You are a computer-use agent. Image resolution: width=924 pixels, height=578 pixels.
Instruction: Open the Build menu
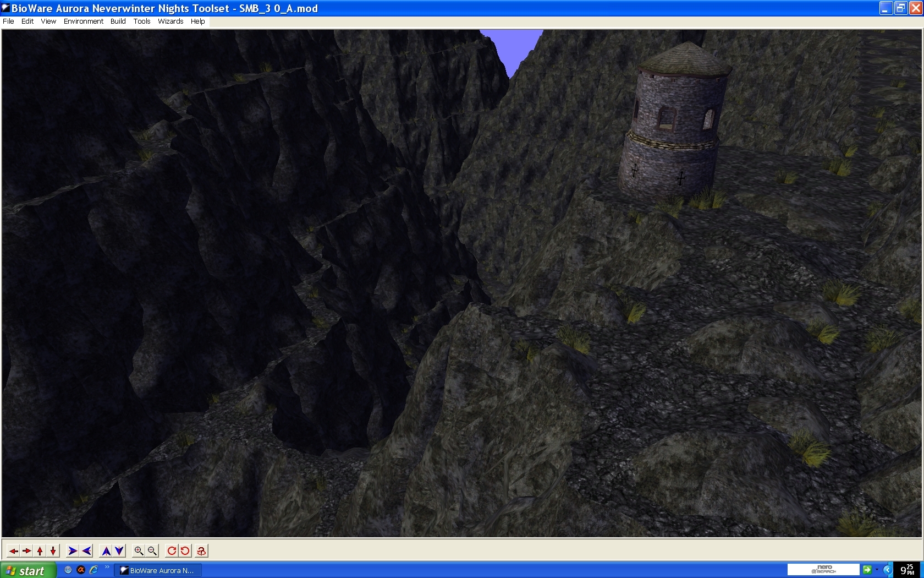click(118, 21)
